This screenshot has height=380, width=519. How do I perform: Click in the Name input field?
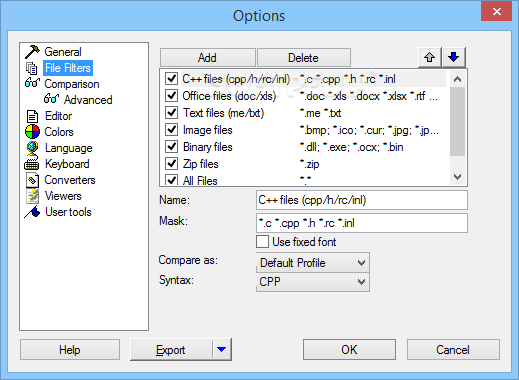pyautogui.click(x=362, y=200)
